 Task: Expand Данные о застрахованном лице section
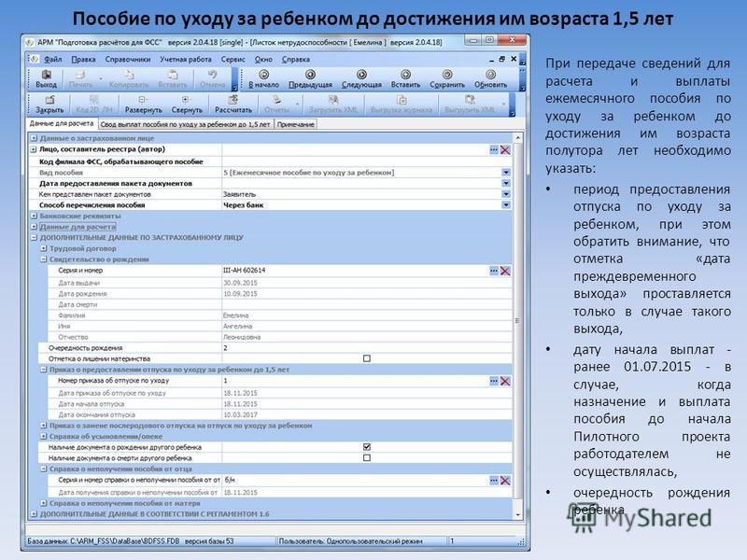pyautogui.click(x=34, y=138)
